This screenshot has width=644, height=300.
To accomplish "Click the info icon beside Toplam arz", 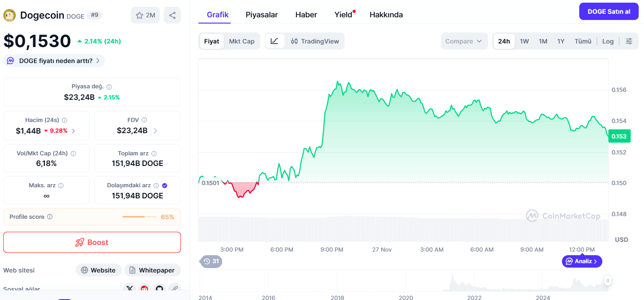I will click(154, 154).
